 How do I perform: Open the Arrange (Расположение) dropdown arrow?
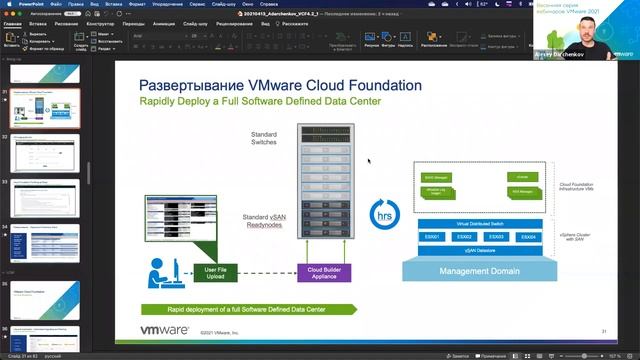point(440,37)
